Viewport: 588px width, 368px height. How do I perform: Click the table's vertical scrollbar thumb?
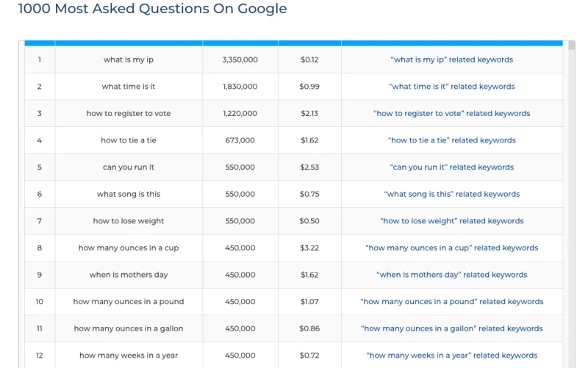click(x=571, y=46)
